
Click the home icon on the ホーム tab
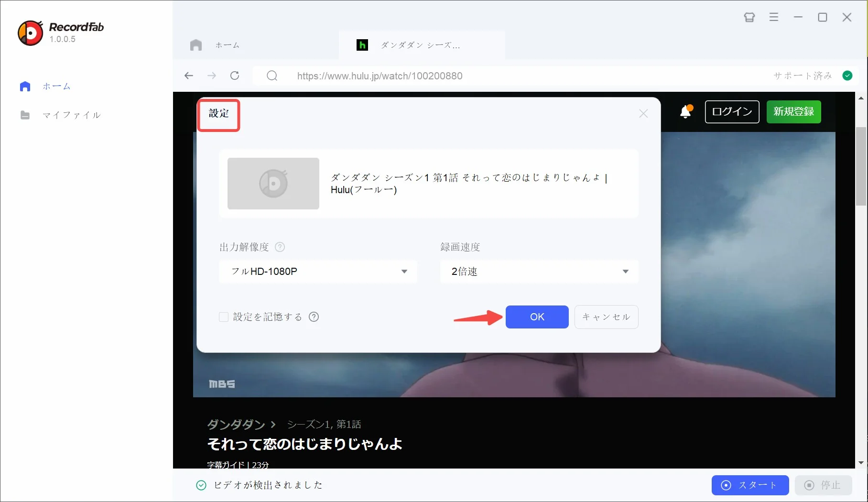(196, 45)
